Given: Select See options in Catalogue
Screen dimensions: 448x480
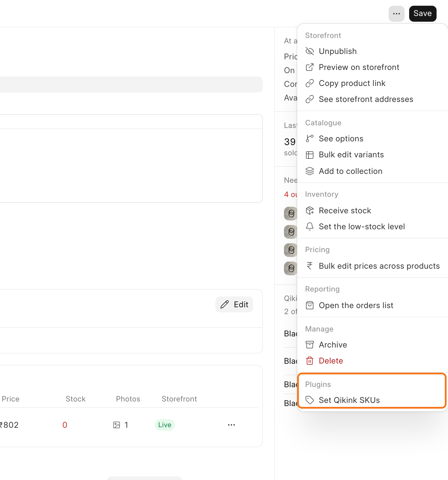Looking at the screenshot, I should click(x=373, y=138).
